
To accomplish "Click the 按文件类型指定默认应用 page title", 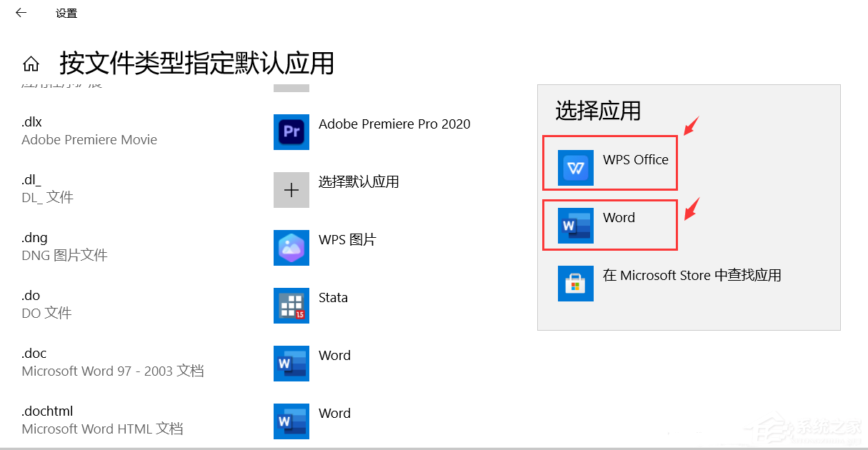I will [198, 64].
